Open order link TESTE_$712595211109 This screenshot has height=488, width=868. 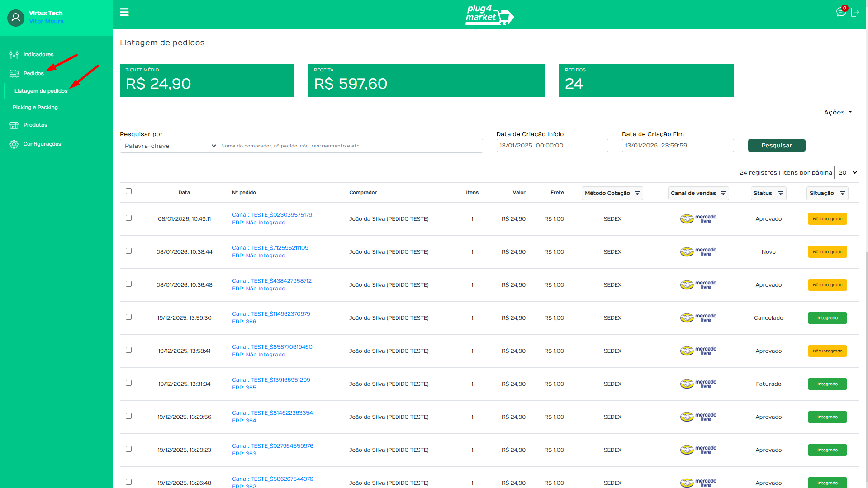270,248
